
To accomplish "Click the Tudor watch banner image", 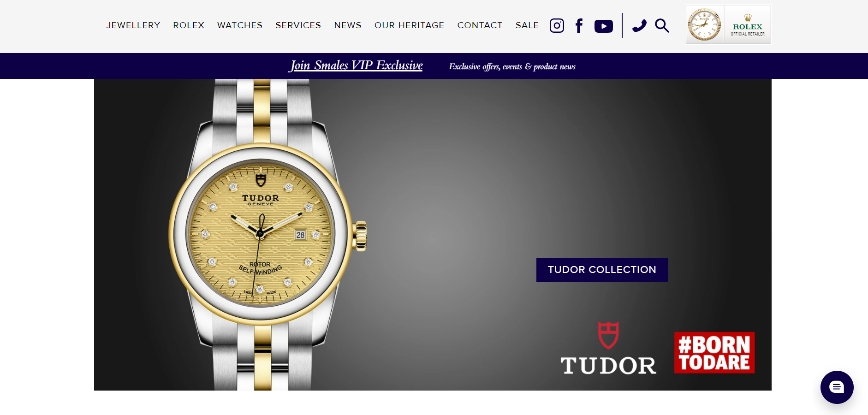I will (x=433, y=235).
